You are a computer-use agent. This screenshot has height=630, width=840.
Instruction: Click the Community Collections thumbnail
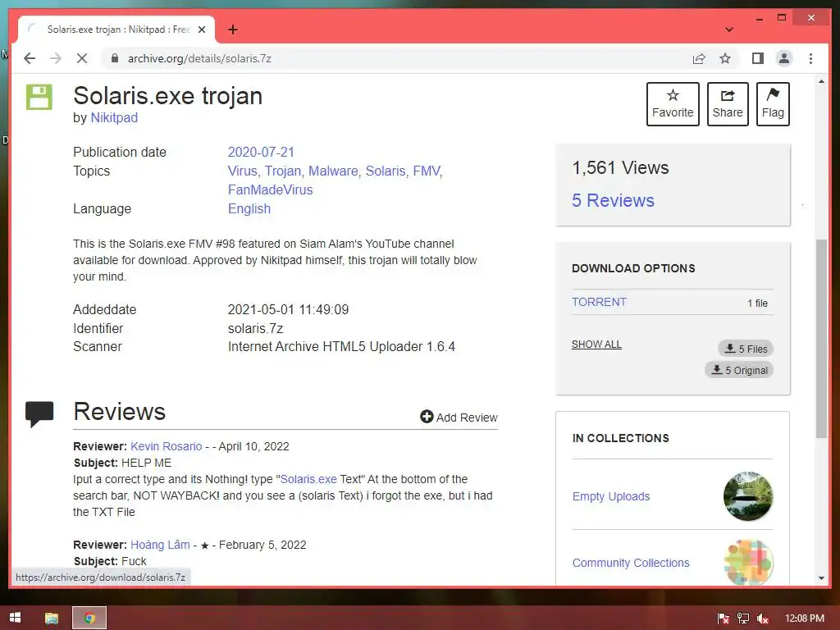tap(748, 561)
